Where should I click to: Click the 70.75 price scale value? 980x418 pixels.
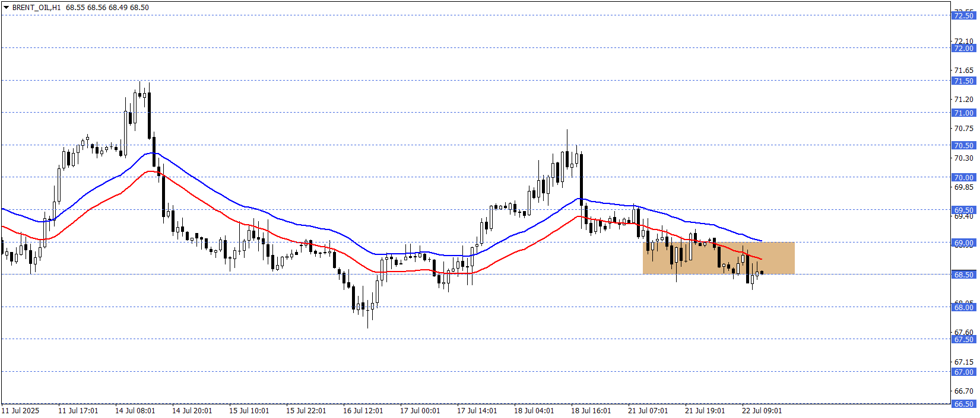[963, 129]
